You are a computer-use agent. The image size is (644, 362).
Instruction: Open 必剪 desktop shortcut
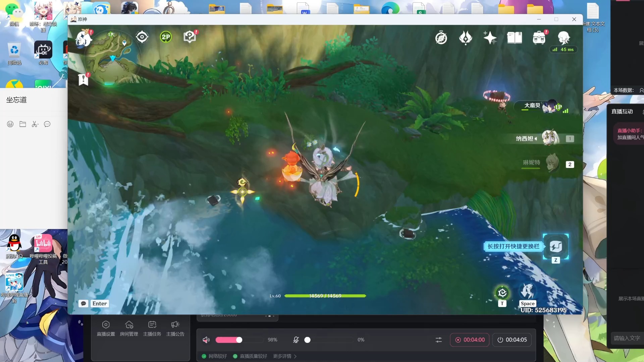43,53
